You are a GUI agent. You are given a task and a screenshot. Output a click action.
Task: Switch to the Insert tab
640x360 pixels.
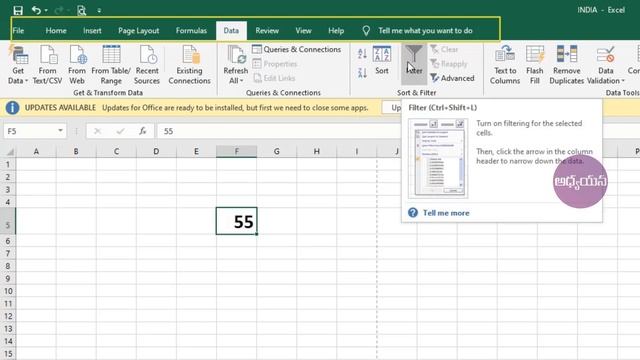click(x=92, y=31)
